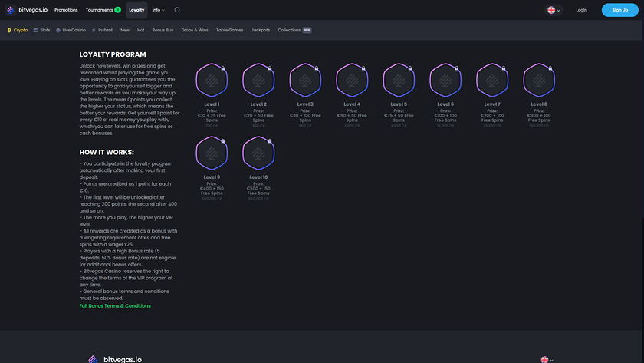The height and width of the screenshot is (363, 644).
Task: Open the Slots category
Action: [41, 30]
